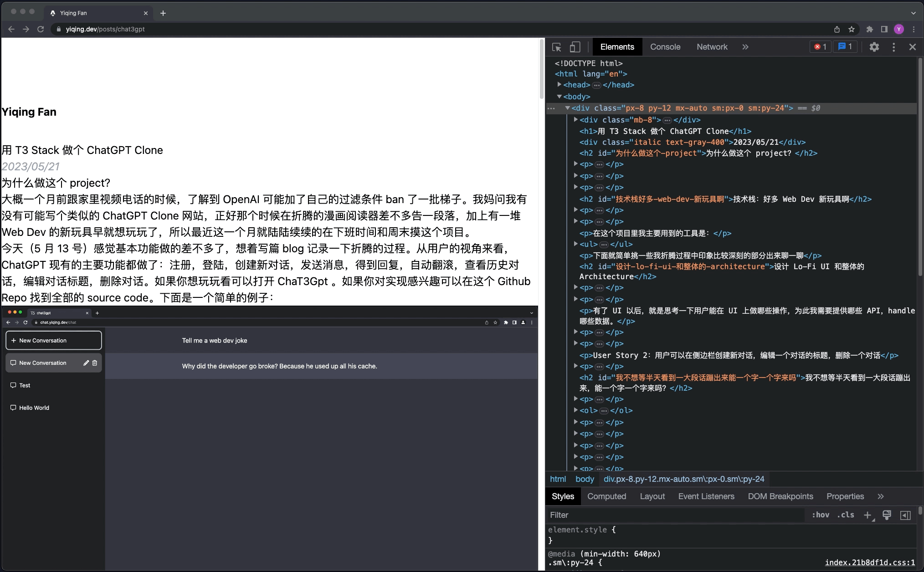
Task: Toggle the computed styles sidebar icon
Action: pyautogui.click(x=905, y=515)
